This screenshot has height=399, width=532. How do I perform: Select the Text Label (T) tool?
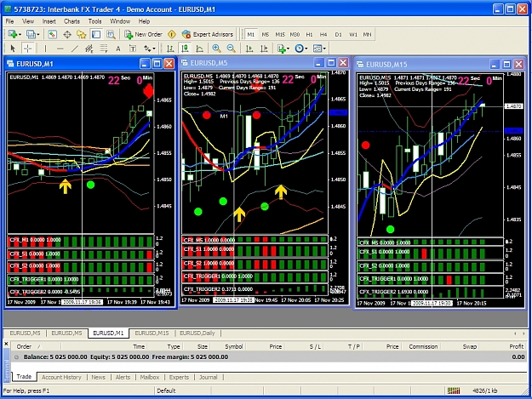coord(133,48)
